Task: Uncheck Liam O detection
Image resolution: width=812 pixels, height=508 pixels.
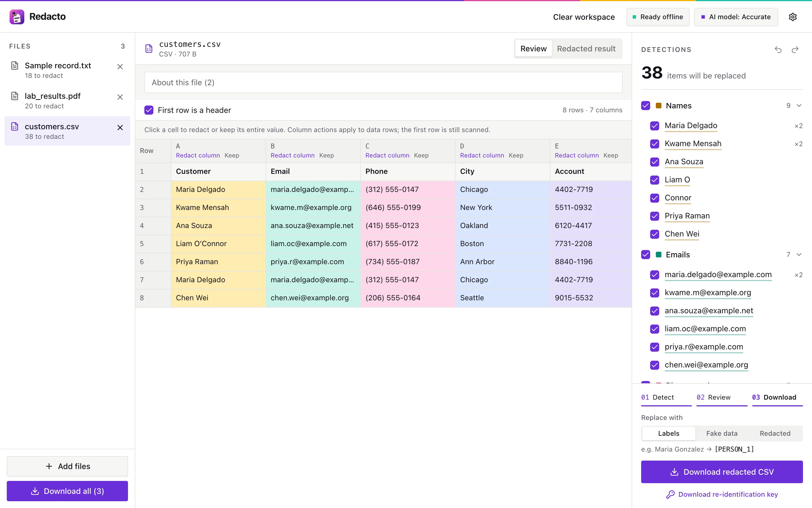Action: coord(655,180)
